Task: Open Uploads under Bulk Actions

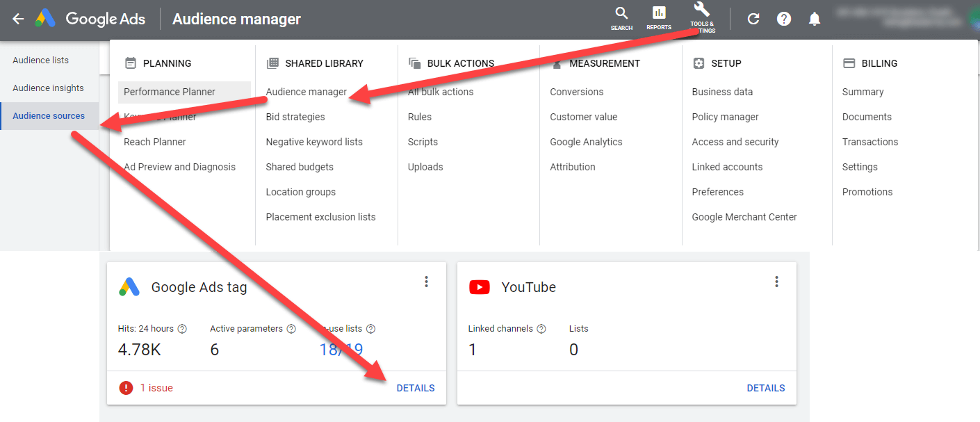Action: (425, 167)
